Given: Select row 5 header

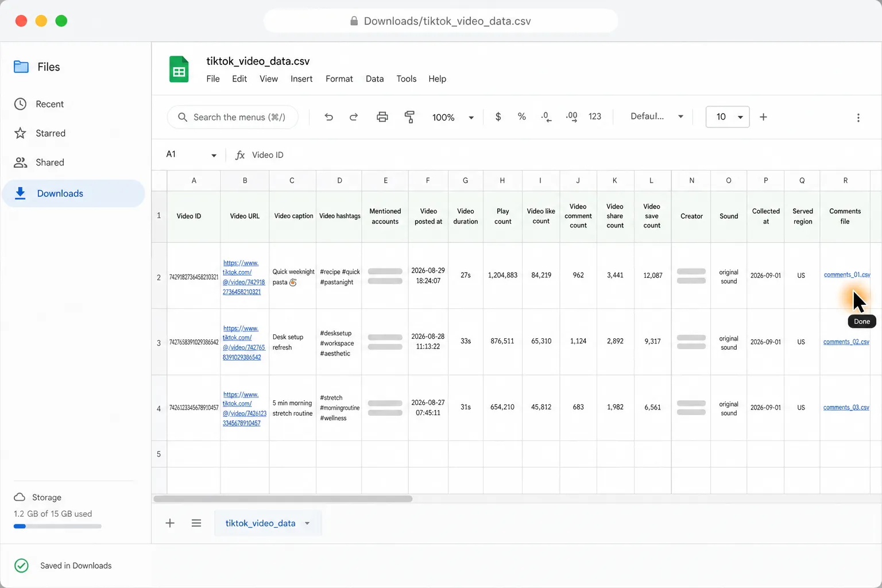Looking at the screenshot, I should tap(159, 454).
